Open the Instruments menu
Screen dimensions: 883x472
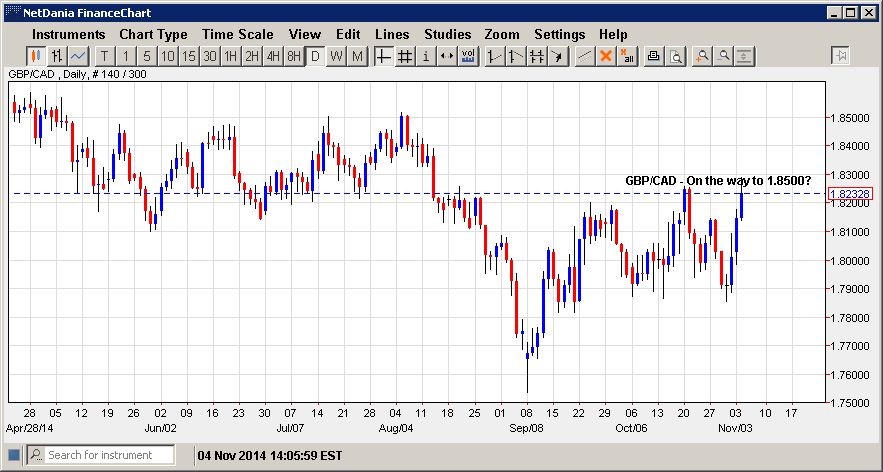69,34
